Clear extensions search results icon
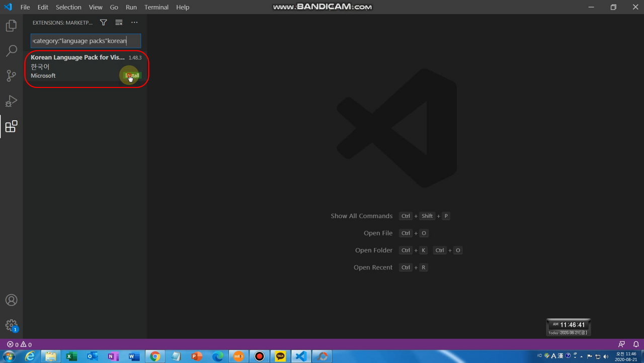Screen dimensions: 644x363 point(119,23)
